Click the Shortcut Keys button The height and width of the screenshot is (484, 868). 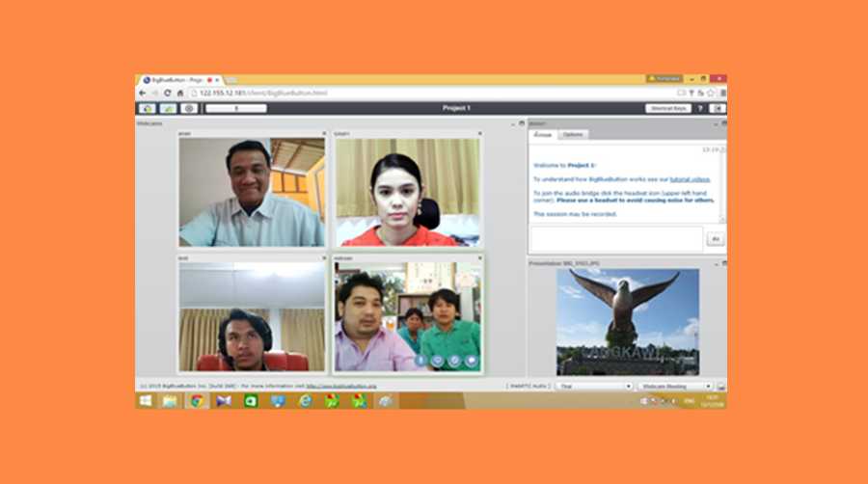[x=667, y=108]
